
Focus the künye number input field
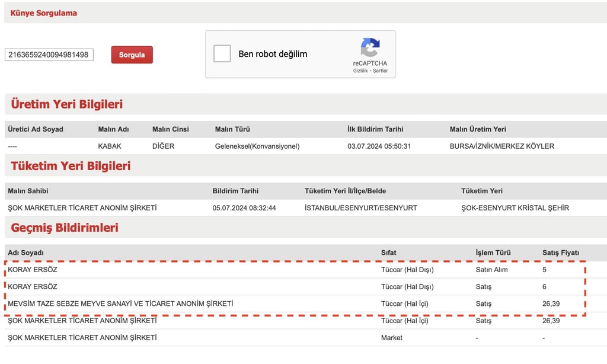(49, 55)
